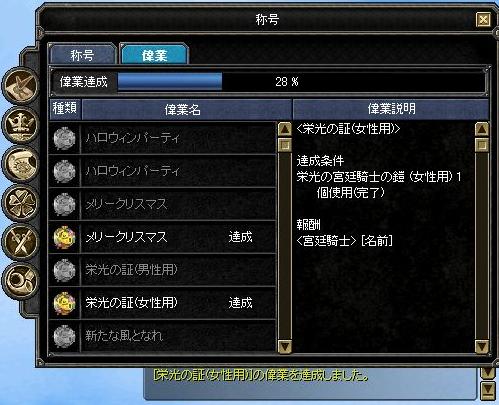Viewport: 499px width, 405px height.
Task: Click down arrow of achievement list scrollbar
Action: coord(285,346)
